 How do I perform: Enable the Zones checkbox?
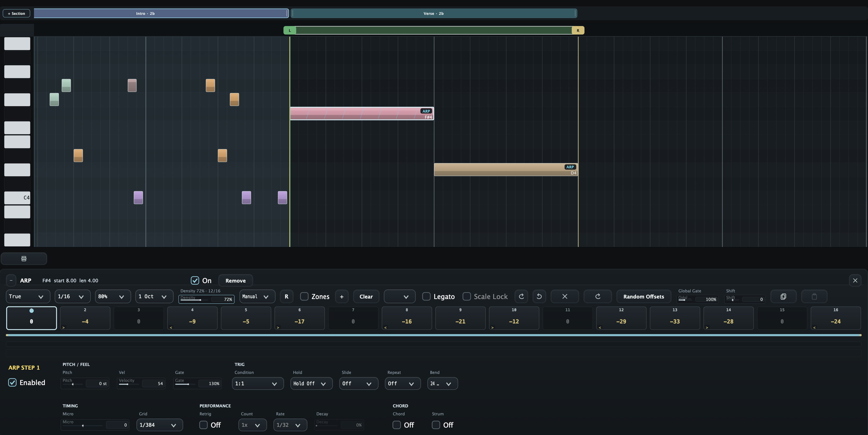(x=304, y=296)
